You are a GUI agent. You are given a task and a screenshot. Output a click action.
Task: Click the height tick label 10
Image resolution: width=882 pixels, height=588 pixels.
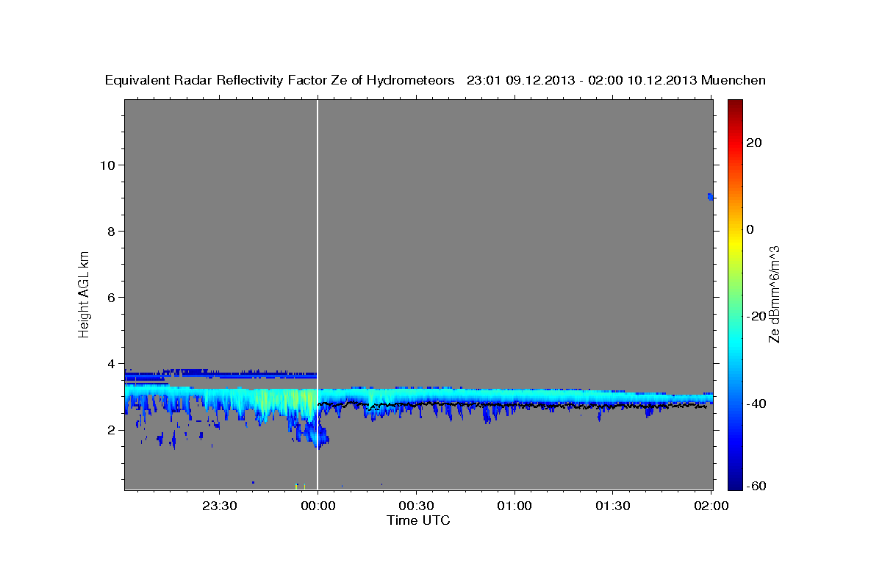(107, 165)
